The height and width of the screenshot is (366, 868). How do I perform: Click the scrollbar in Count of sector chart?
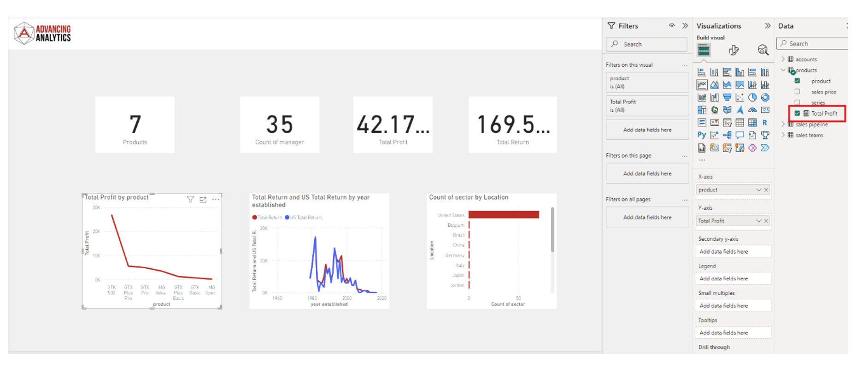[552, 230]
